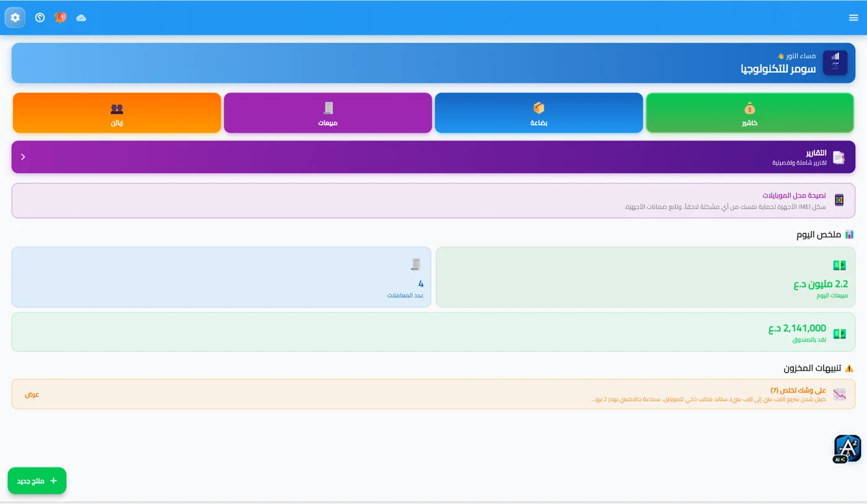Click today's sales value 2.2 مليون د.ع

point(821,284)
